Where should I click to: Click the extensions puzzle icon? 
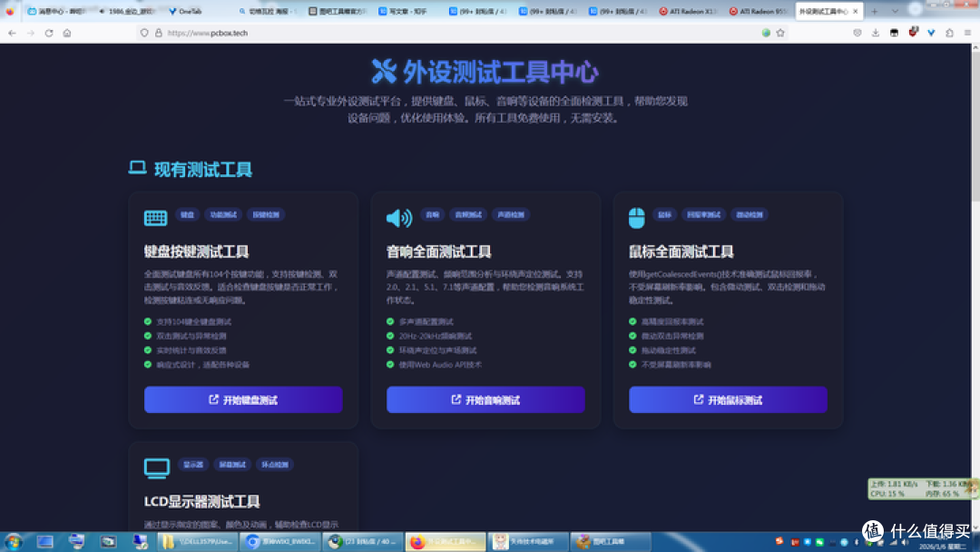(949, 33)
